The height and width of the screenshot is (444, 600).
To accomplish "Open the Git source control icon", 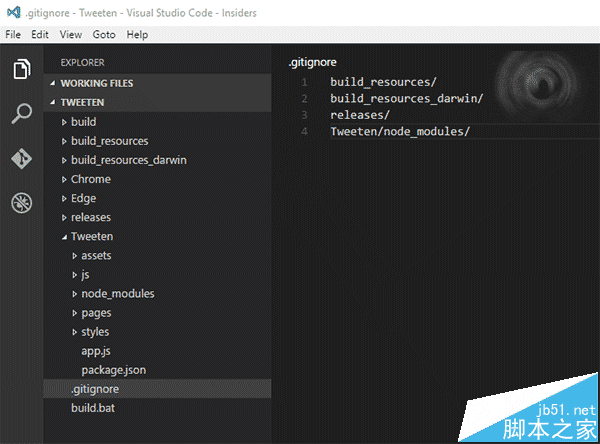I will coord(21,159).
